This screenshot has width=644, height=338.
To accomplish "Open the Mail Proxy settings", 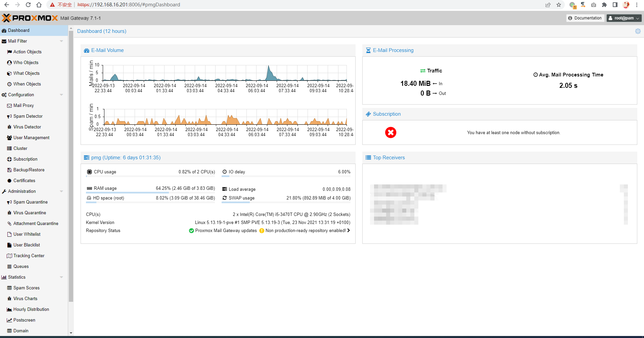I will (x=24, y=105).
